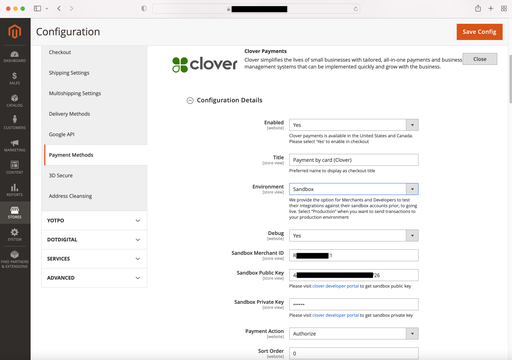Open clover developer portal link for public key
The height and width of the screenshot is (360, 512).
point(335,286)
